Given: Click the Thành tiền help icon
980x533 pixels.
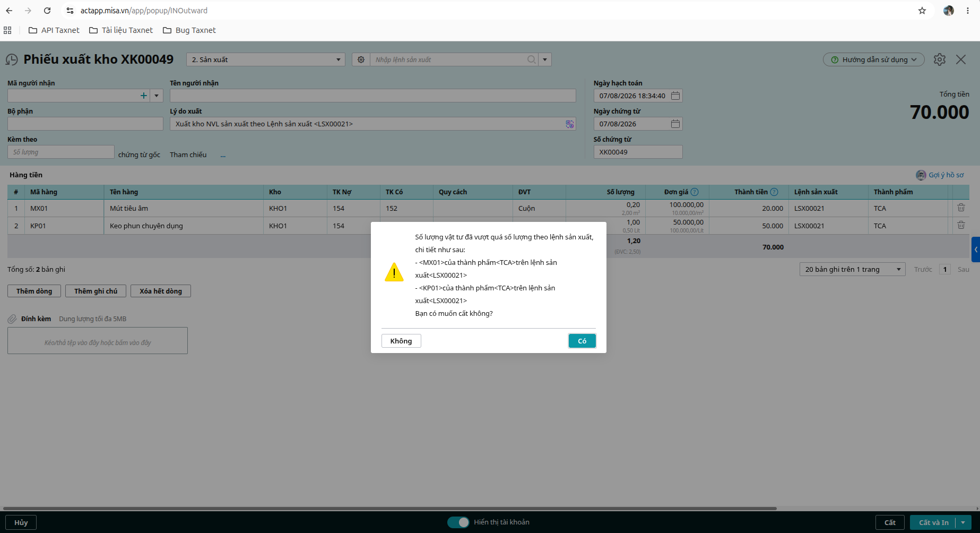Looking at the screenshot, I should [x=774, y=192].
